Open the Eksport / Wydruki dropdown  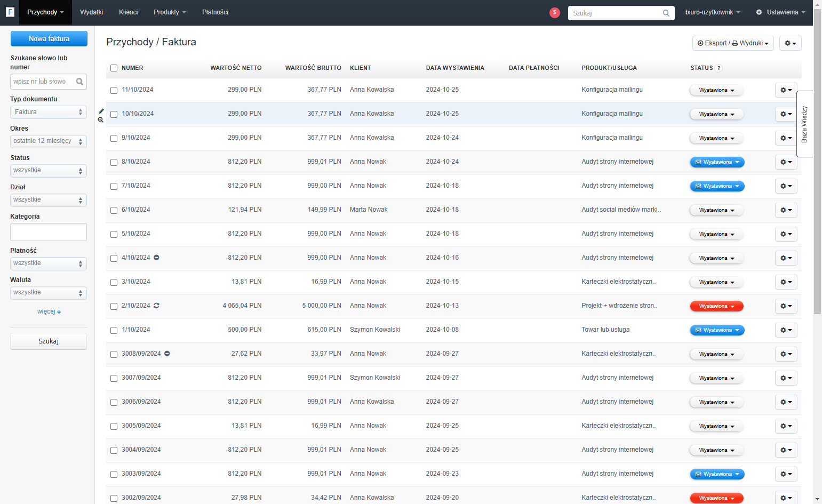[733, 43]
